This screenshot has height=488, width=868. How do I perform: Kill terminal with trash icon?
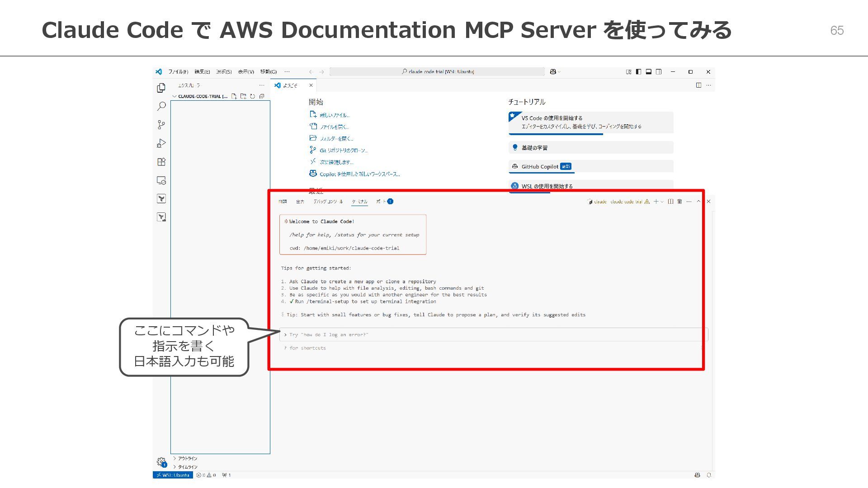[x=679, y=202]
